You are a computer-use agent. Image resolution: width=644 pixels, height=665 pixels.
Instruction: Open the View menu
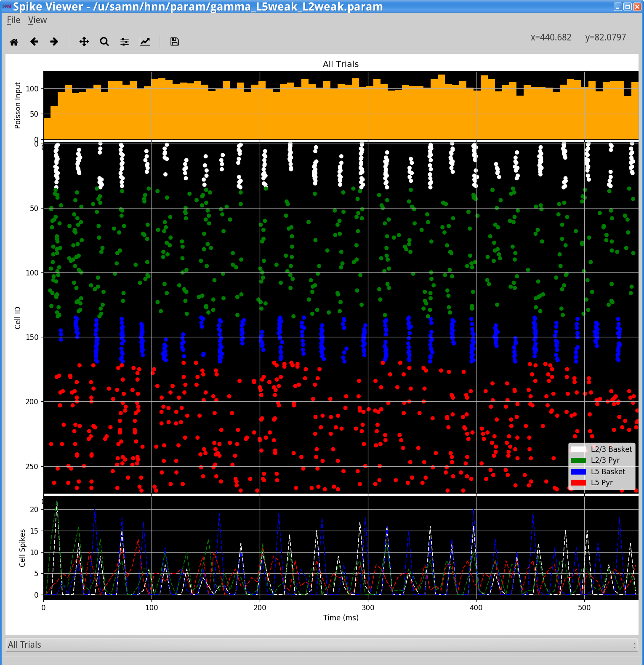(x=37, y=20)
